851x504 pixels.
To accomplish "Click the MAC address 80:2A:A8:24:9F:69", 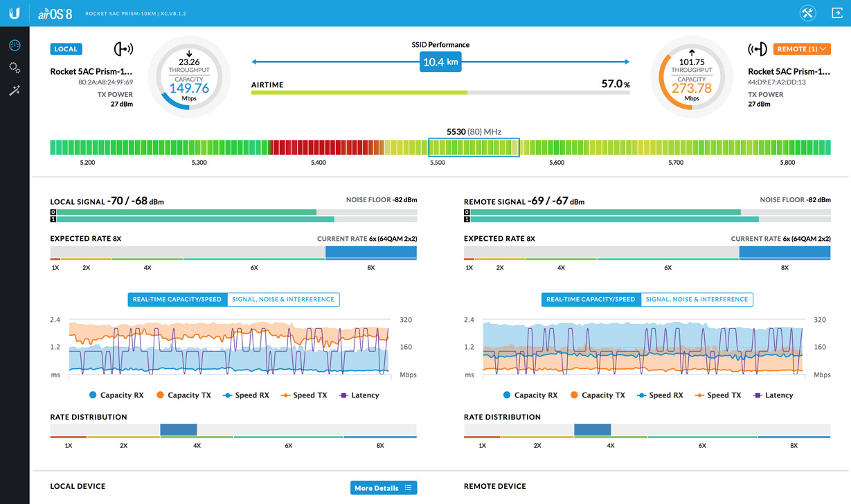I will click(106, 82).
